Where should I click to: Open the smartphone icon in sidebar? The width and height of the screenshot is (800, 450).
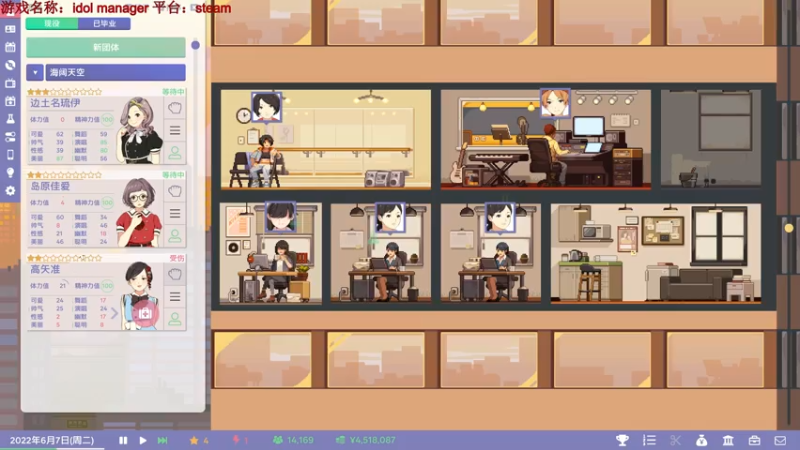[x=10, y=155]
